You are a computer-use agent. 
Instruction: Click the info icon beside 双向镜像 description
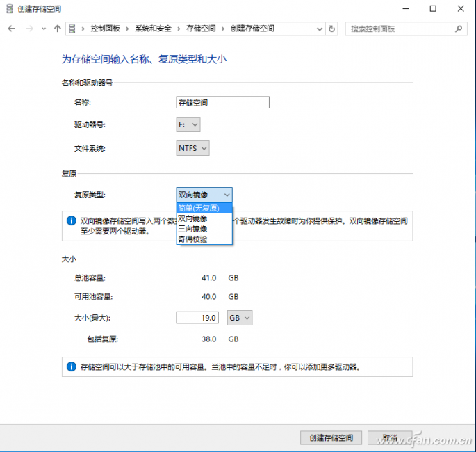coord(72,220)
